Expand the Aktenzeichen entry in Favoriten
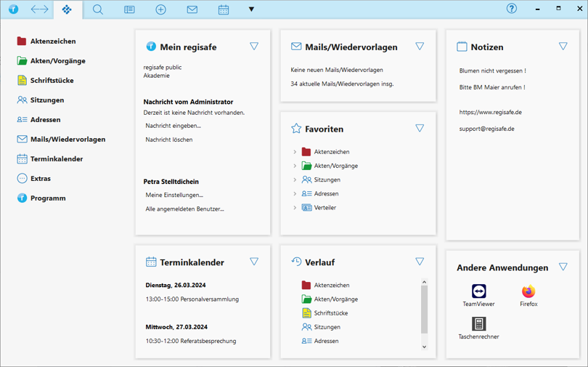 coord(295,152)
